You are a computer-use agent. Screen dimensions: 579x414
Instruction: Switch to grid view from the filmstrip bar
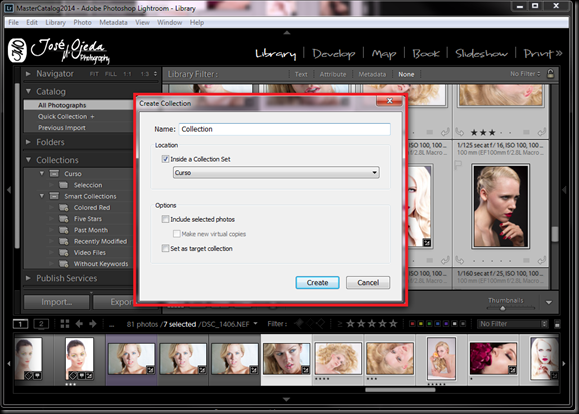coord(65,324)
